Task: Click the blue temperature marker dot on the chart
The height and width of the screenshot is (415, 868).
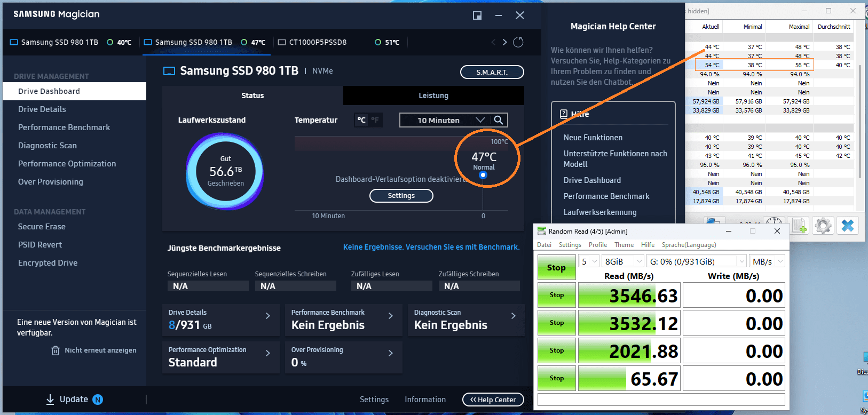Action: pyautogui.click(x=483, y=175)
